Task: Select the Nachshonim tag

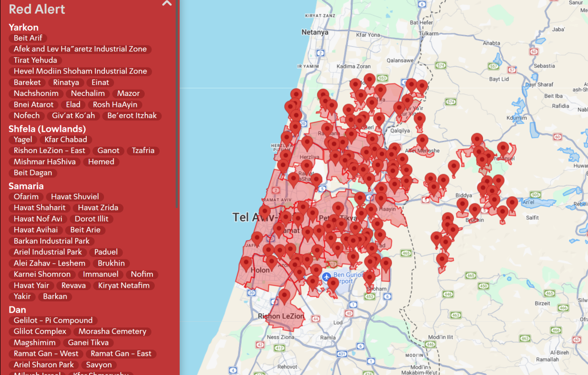Action: (x=36, y=94)
